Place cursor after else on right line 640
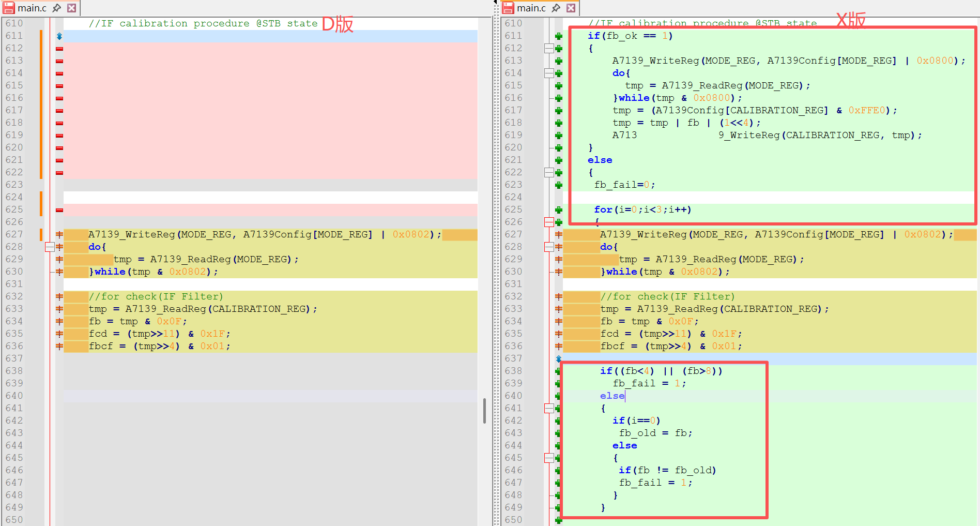This screenshot has height=526, width=980. point(625,396)
